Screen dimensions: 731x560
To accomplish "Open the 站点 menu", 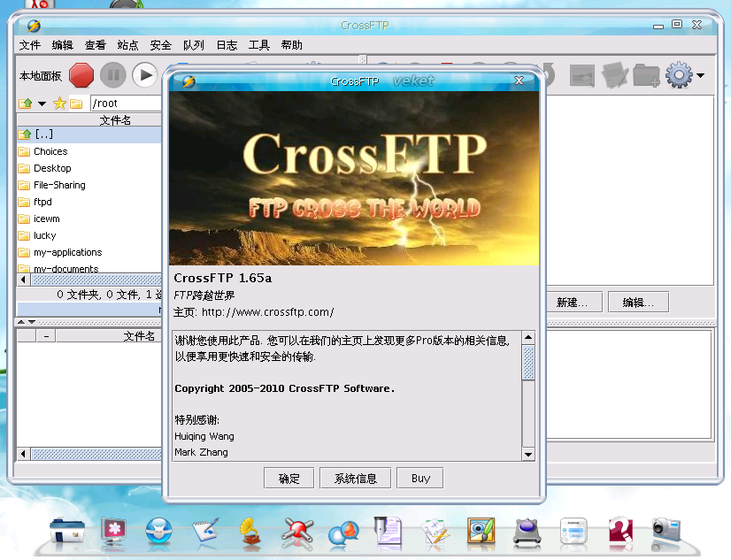I will pos(127,45).
